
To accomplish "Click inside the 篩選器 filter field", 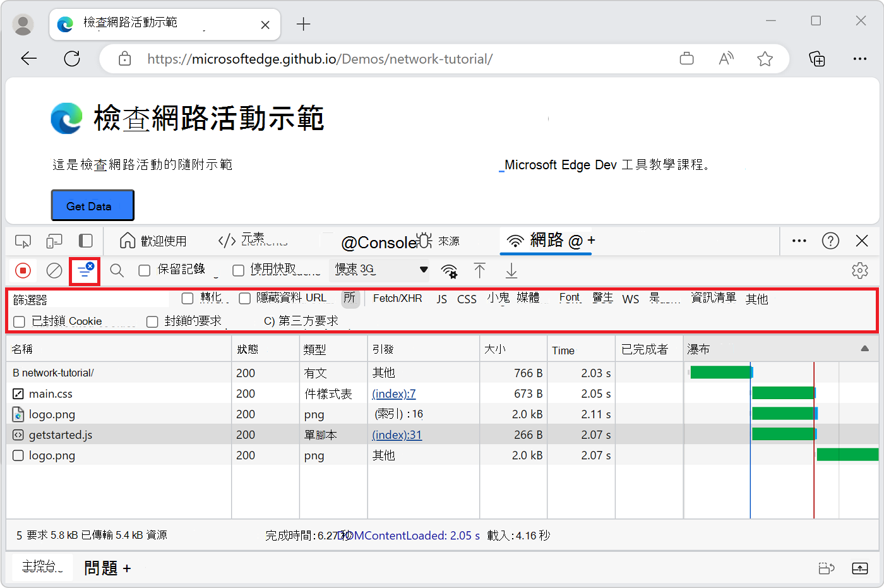I will pyautogui.click(x=82, y=298).
